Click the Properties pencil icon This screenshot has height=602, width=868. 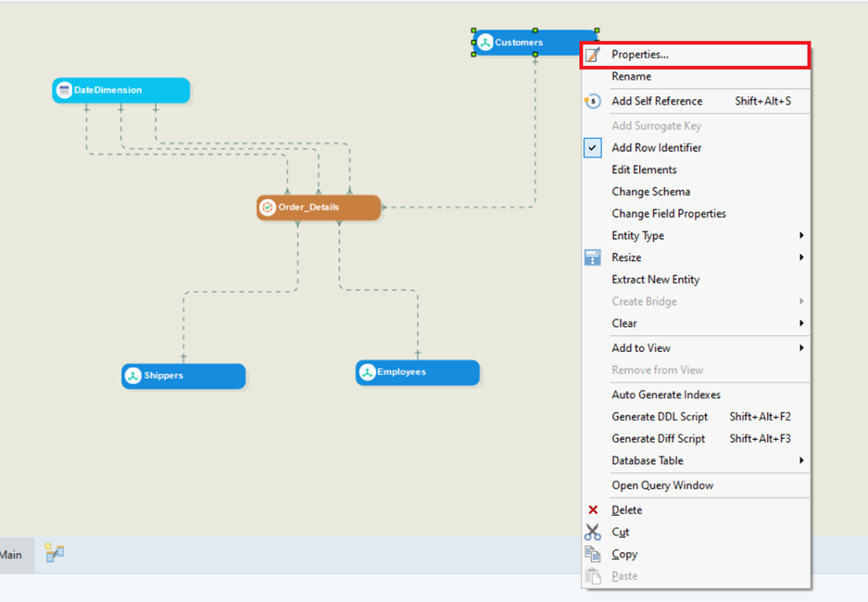point(593,55)
